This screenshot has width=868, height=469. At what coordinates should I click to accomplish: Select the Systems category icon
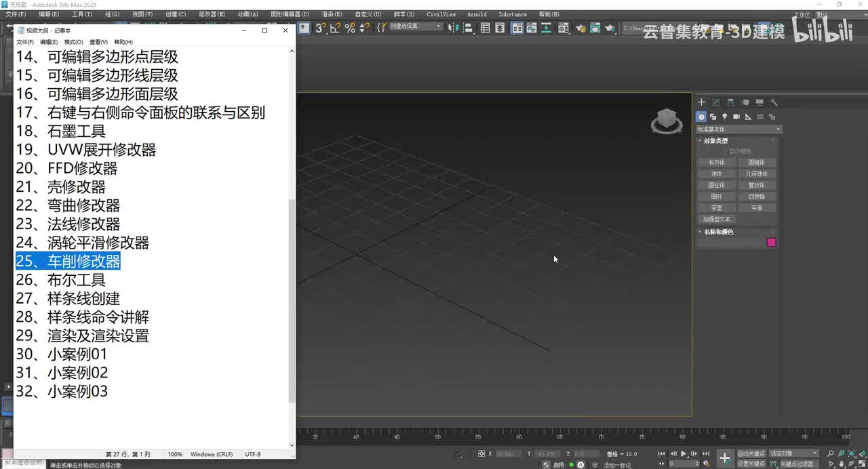[772, 117]
